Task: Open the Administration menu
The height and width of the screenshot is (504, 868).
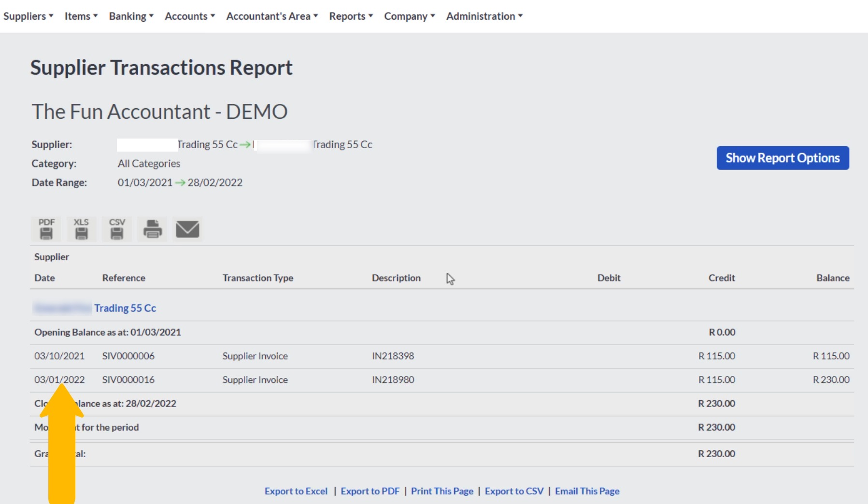Action: coord(484,16)
